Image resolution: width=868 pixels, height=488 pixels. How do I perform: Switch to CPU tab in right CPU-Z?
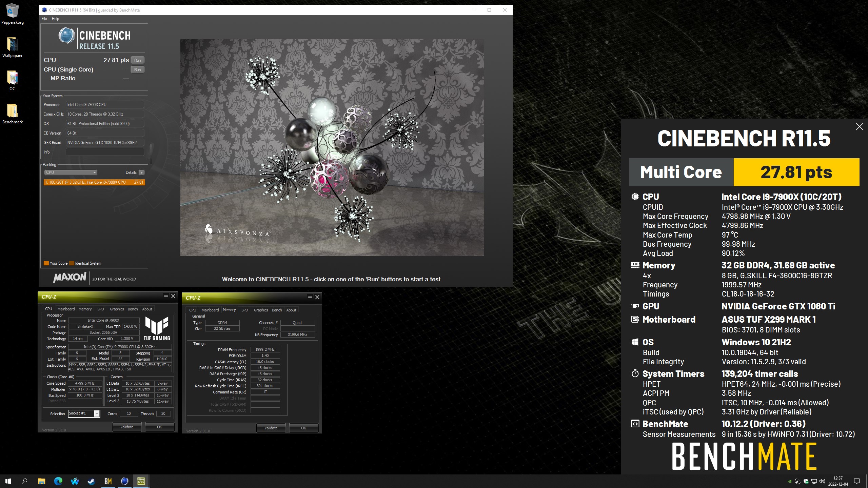tap(193, 310)
